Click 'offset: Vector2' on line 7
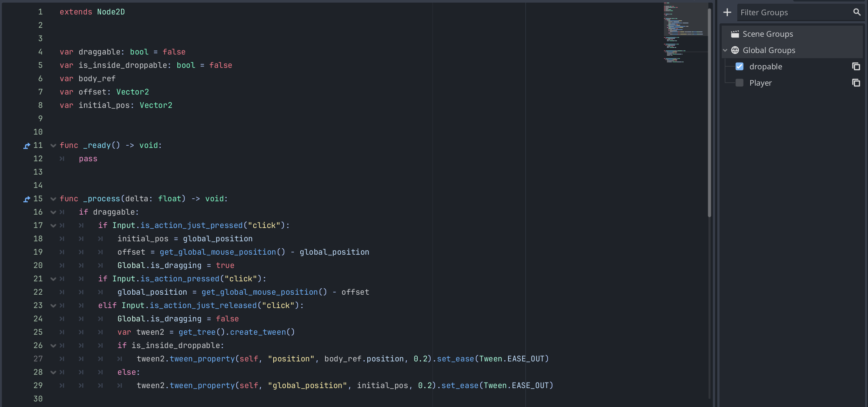 114,92
